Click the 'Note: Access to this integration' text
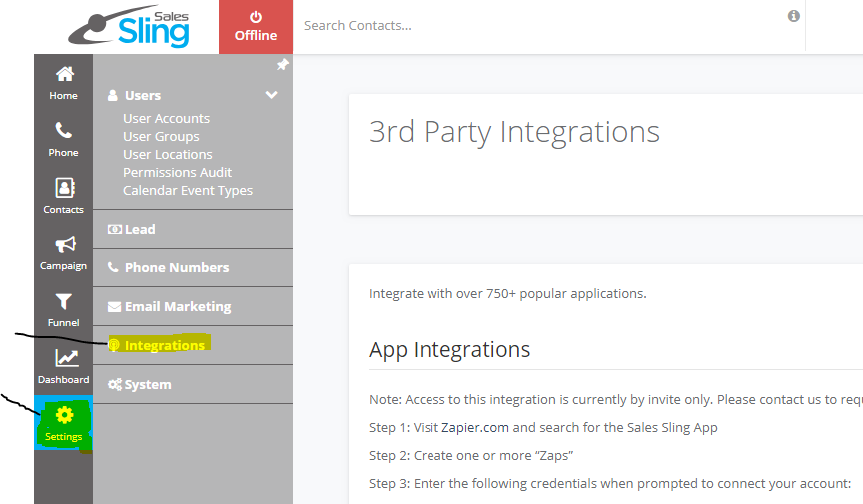The height and width of the screenshot is (504, 863). coord(615,399)
